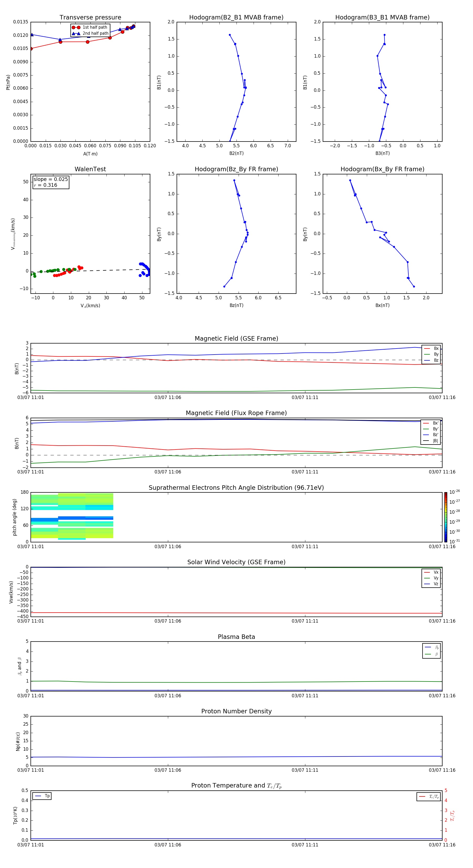Click the pitch angle colorbar
This screenshot has width=473, height=868.
pyautogui.click(x=446, y=517)
